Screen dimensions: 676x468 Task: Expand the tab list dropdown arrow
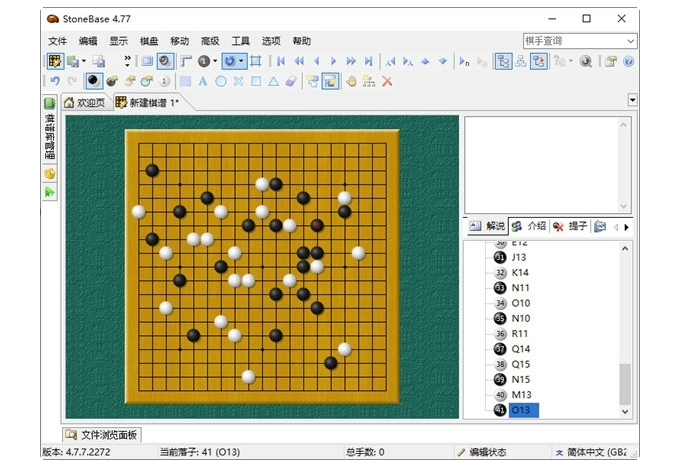pos(632,100)
